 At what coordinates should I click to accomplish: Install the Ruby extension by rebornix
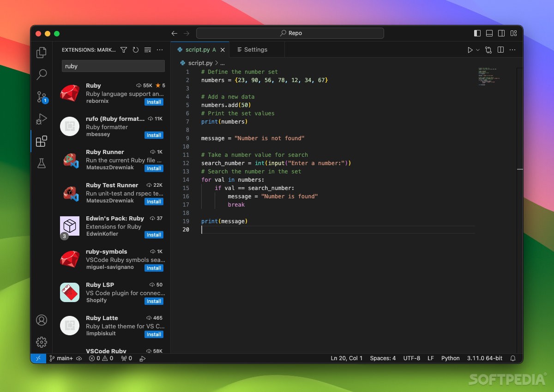pos(154,102)
